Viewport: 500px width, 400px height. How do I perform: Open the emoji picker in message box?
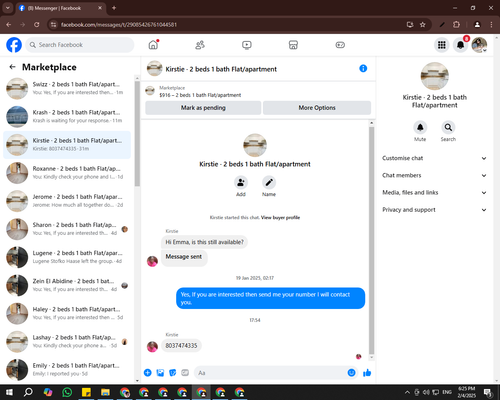[x=351, y=373]
